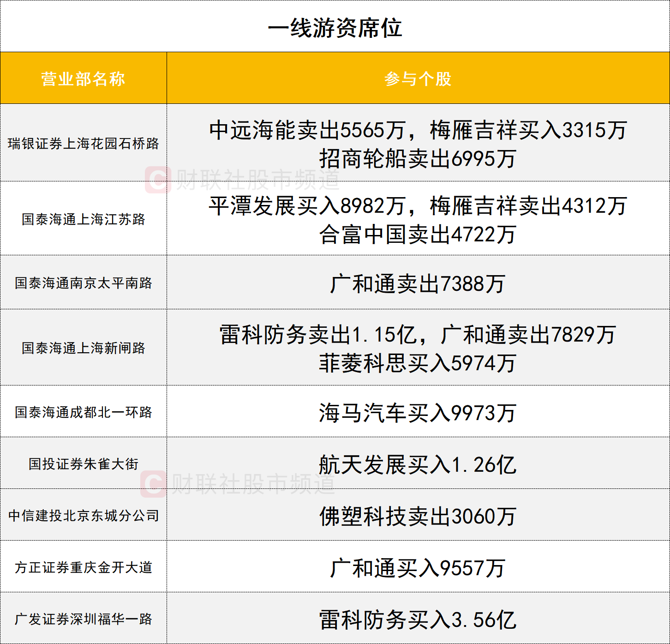Screen dimensions: 670x644
Task: Click the "国泰海通上海江苏路" row name
Action: tap(83, 219)
